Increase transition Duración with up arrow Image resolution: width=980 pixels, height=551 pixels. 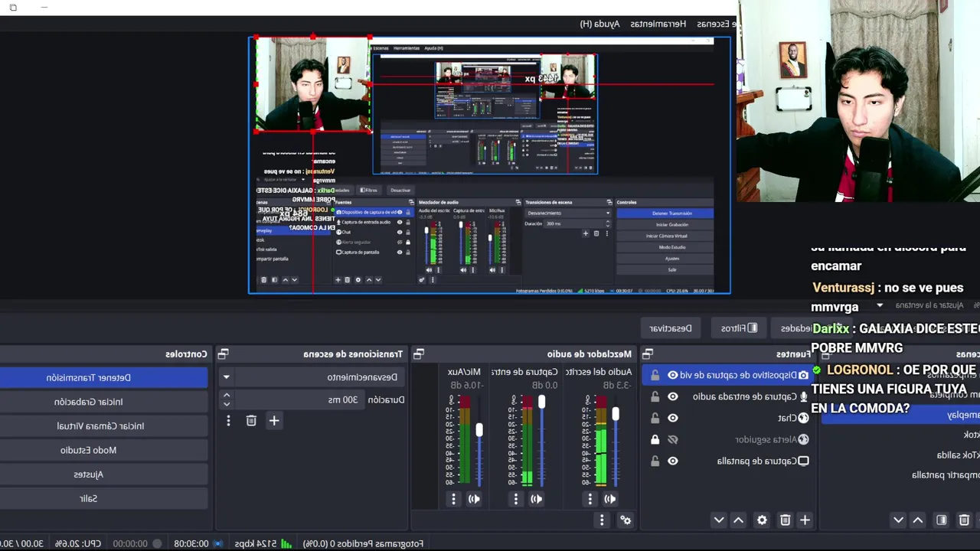(226, 396)
